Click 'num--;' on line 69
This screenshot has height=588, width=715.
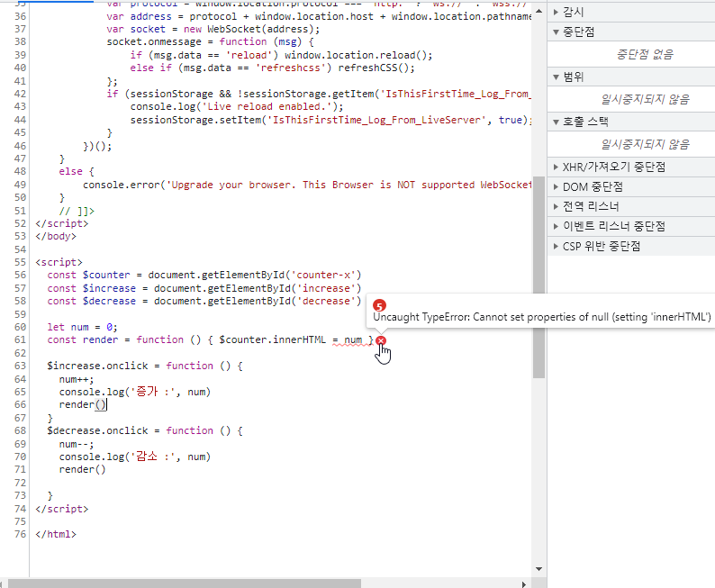(77, 444)
